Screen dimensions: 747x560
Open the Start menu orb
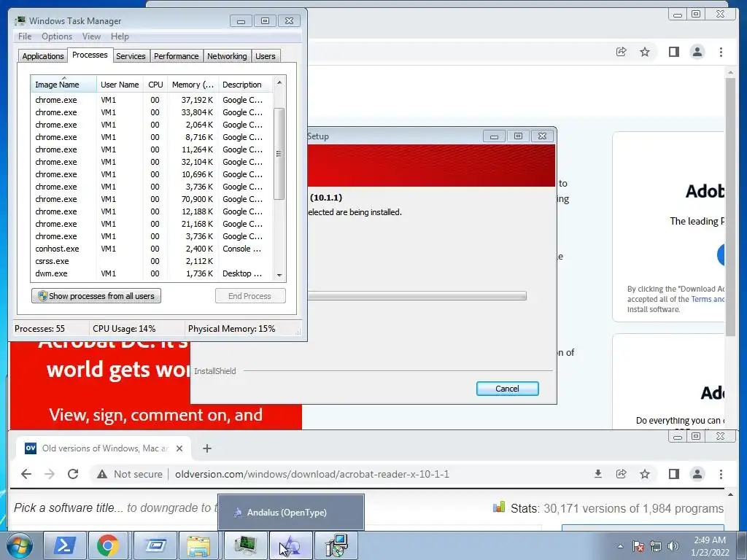point(18,546)
